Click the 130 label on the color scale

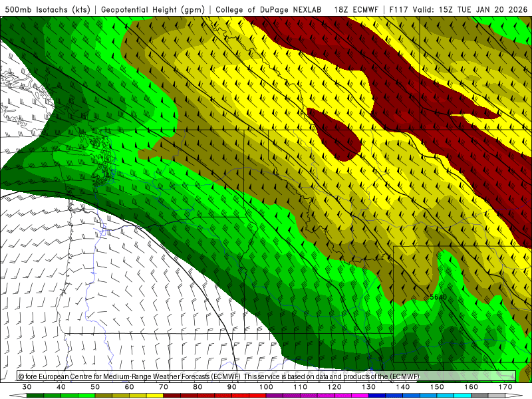[x=369, y=387]
